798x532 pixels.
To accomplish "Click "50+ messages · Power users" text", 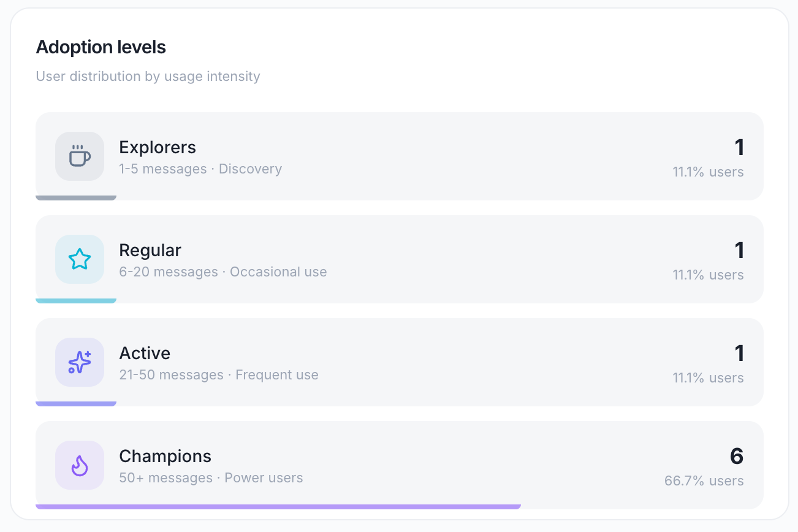I will [211, 477].
